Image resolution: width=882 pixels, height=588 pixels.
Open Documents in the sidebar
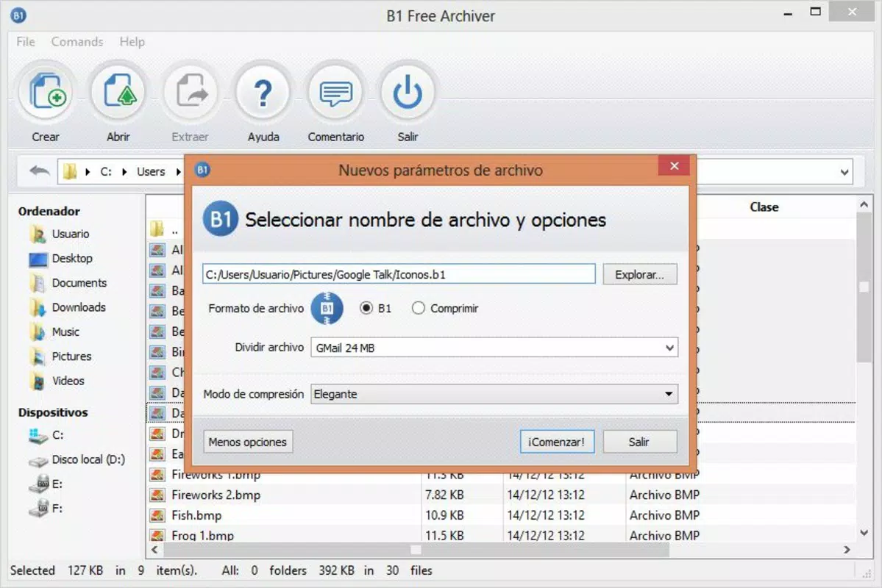click(x=68, y=283)
